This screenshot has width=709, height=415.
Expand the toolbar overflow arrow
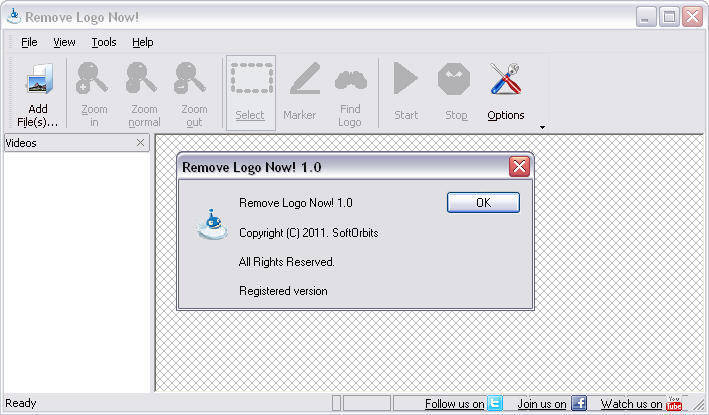click(542, 127)
